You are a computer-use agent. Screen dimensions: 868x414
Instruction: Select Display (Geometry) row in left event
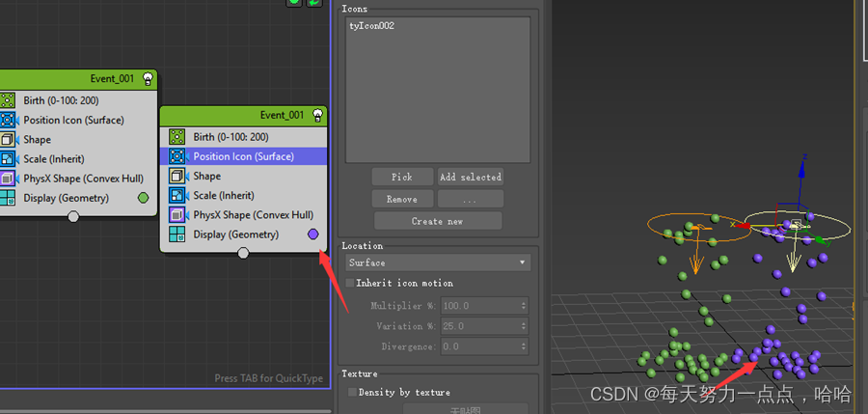pos(78,198)
